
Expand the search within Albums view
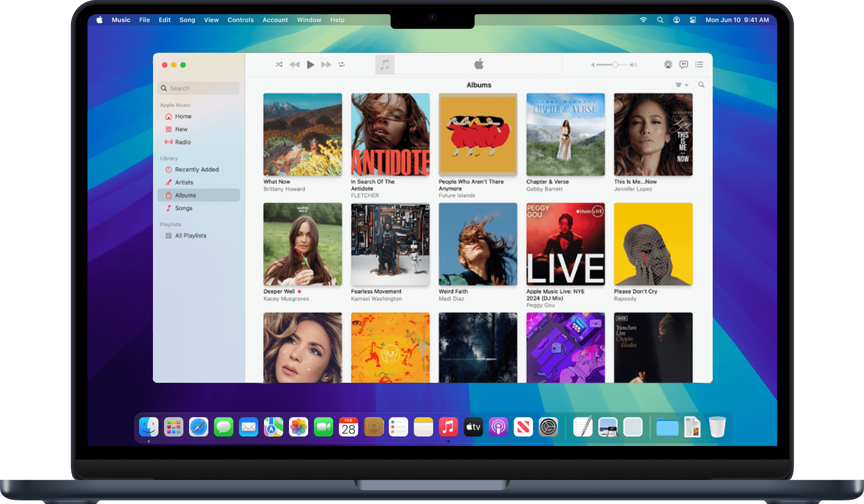701,85
